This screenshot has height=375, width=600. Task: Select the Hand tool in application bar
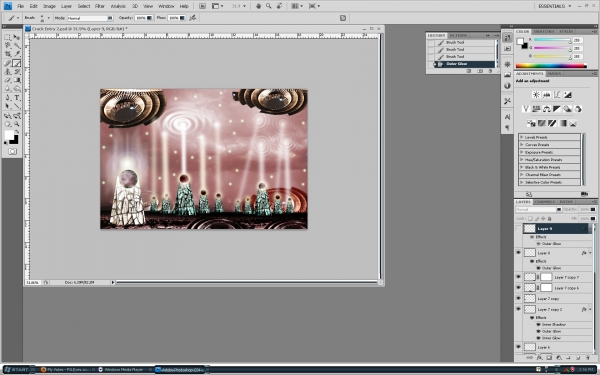pyautogui.click(x=259, y=6)
